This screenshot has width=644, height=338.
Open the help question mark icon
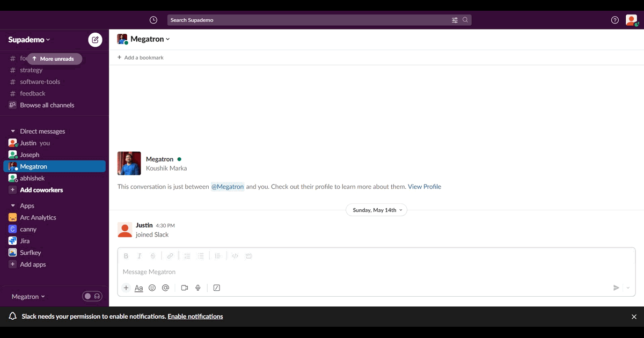tap(615, 20)
